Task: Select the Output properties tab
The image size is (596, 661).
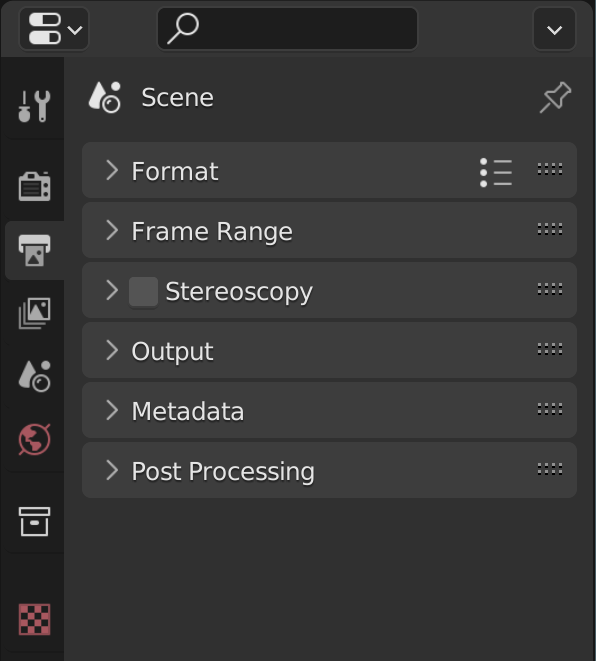Action: (x=34, y=250)
